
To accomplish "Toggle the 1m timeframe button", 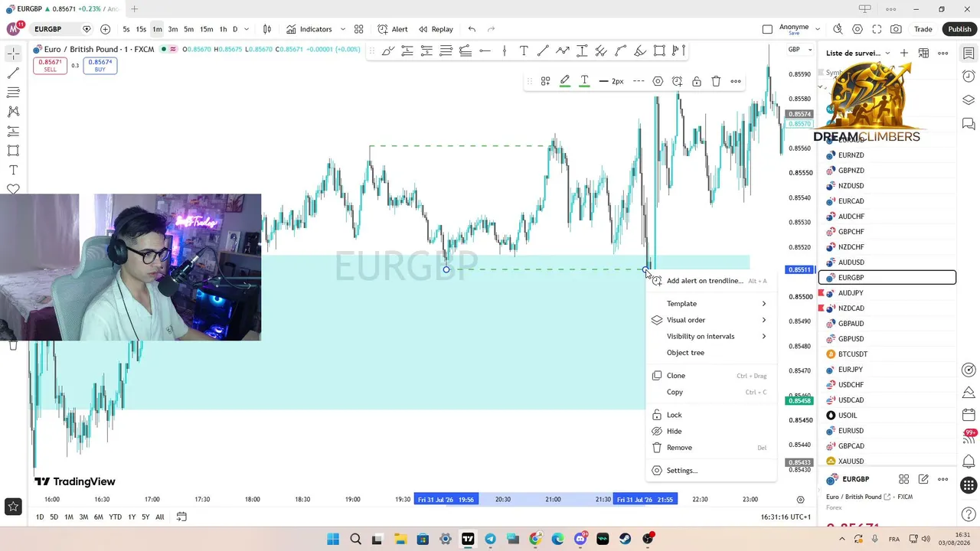I will (157, 29).
